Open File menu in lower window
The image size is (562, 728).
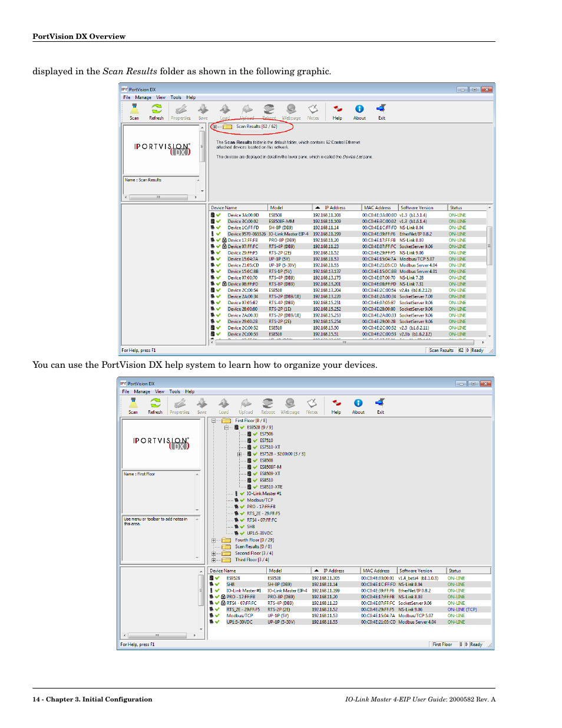pos(125,391)
